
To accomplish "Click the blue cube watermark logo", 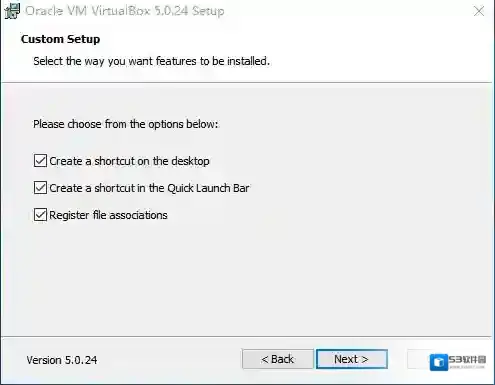I will tap(439, 362).
